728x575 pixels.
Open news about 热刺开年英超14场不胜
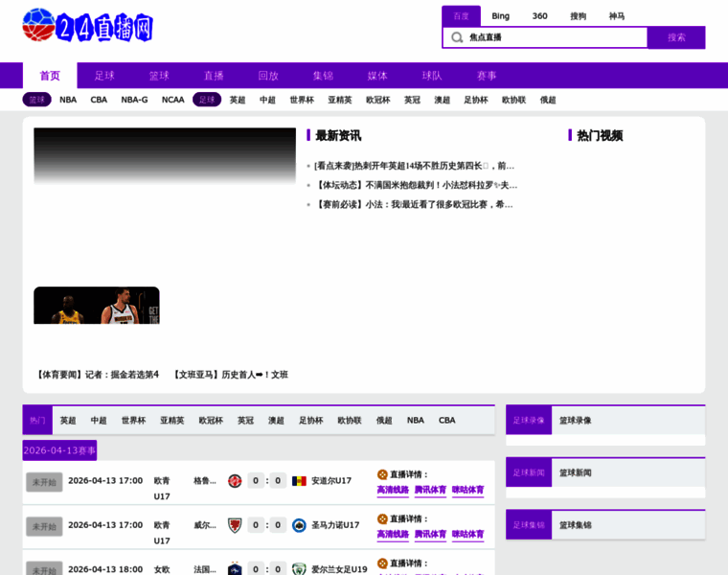click(x=414, y=166)
